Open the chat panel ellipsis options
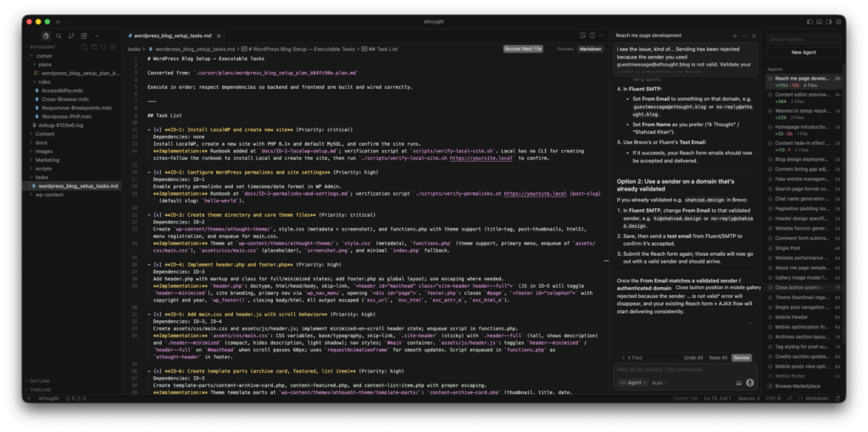Screen dimensions: 868x432 (744, 36)
